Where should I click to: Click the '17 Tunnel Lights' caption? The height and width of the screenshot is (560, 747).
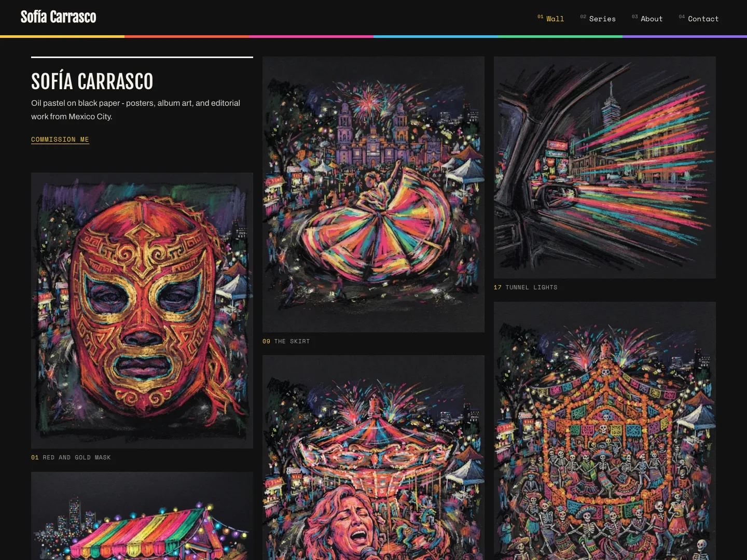click(525, 287)
